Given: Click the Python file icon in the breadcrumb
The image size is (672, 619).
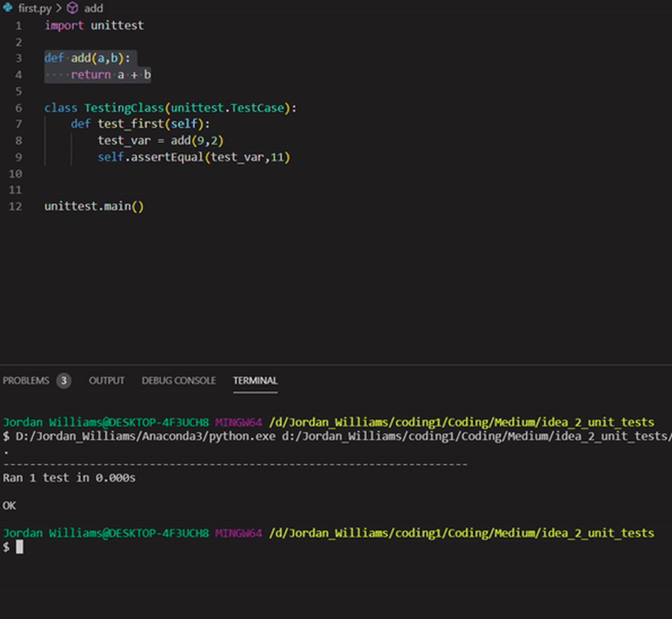Looking at the screenshot, I should [9, 8].
